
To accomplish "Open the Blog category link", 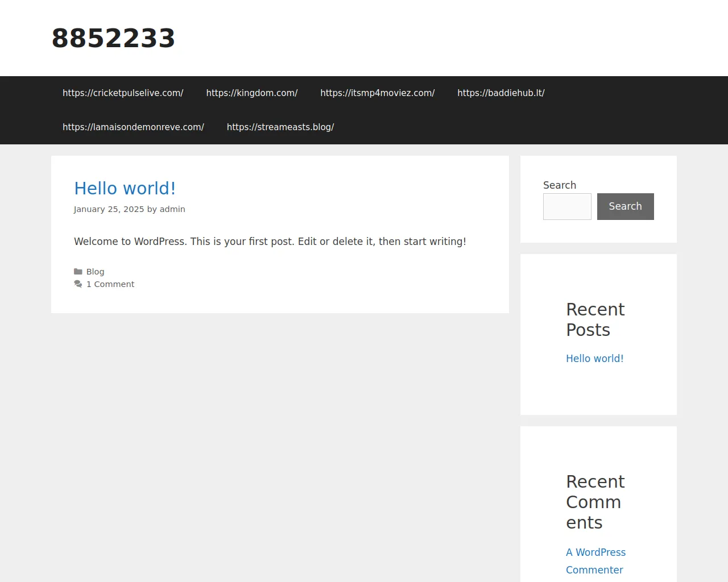I will (x=95, y=272).
